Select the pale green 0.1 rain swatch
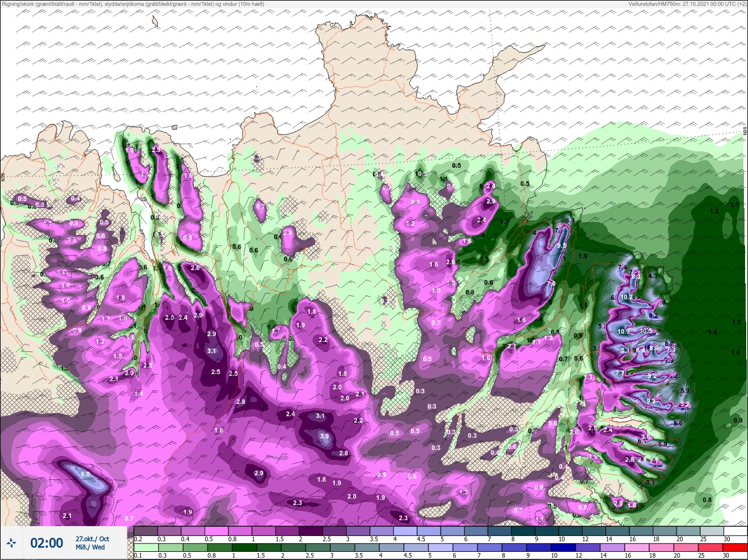The height and width of the screenshot is (560, 748). (x=146, y=548)
